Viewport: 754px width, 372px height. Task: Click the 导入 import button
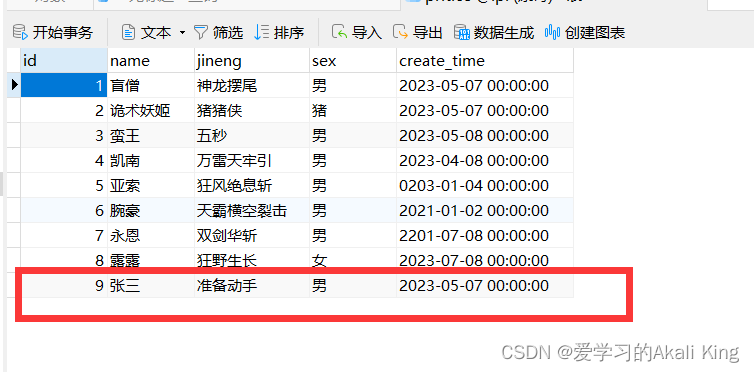click(x=357, y=33)
